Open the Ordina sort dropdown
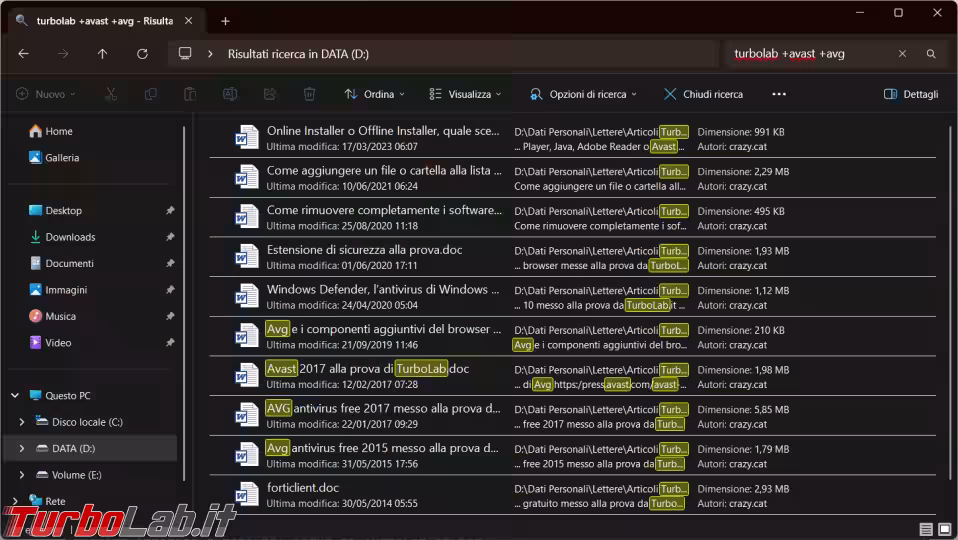The image size is (958, 540). tap(375, 94)
